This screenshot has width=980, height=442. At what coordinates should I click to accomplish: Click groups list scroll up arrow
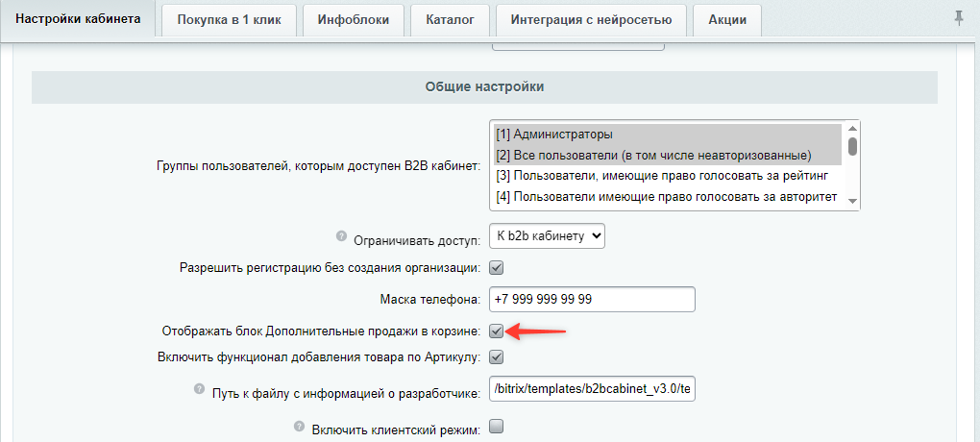(852, 128)
